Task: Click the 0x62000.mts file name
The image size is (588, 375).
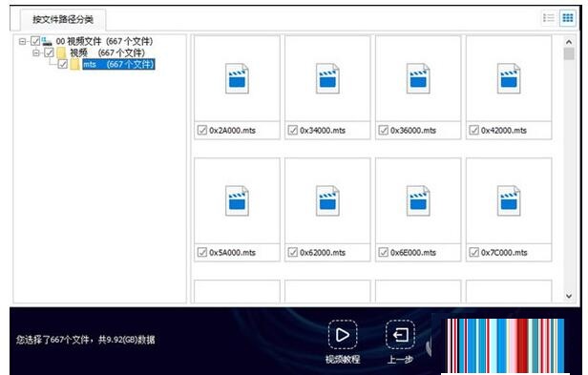Action: coord(323,253)
